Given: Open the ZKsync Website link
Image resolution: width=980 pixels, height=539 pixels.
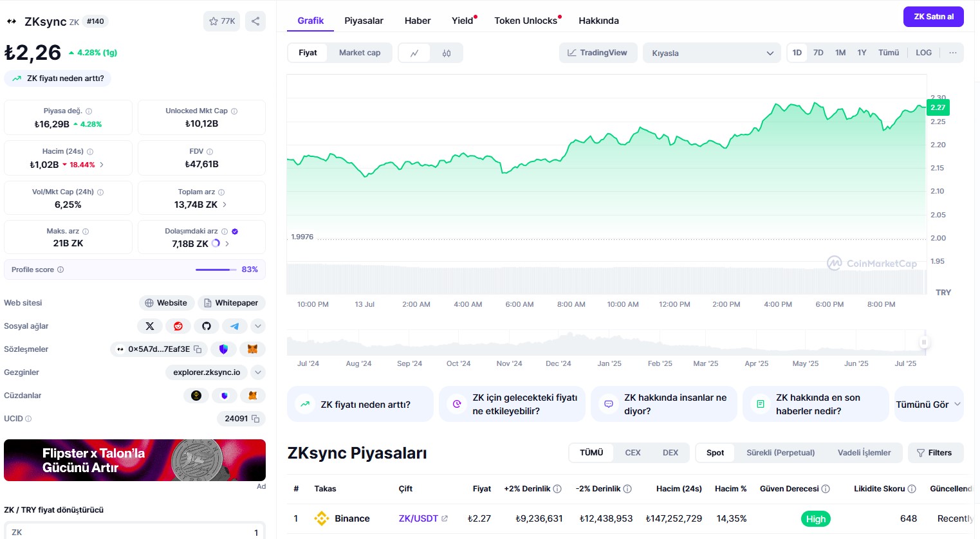Looking at the screenshot, I should click(x=166, y=303).
